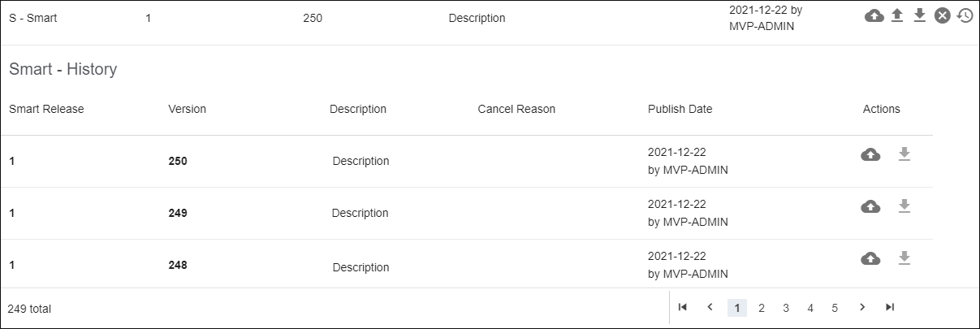Select page 3 in pagination

pos(786,308)
